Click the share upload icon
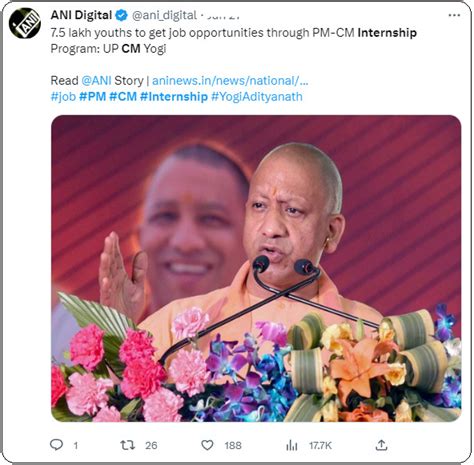 tap(381, 445)
